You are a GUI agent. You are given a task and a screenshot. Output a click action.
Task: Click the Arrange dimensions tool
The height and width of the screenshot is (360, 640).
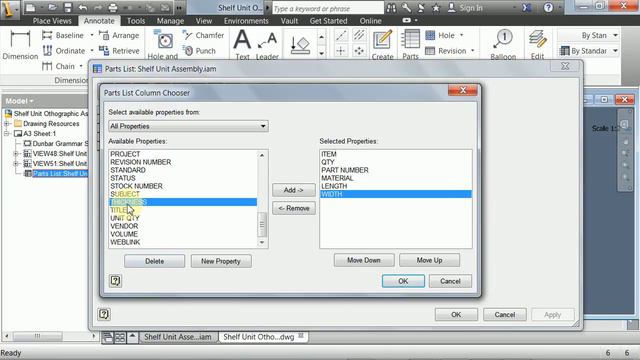coord(119,36)
